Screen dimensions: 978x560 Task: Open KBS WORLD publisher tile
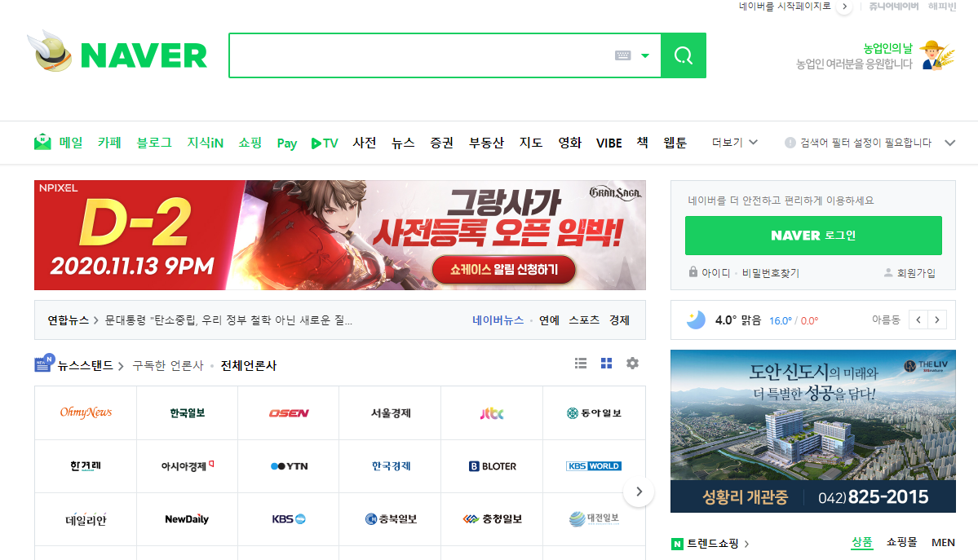click(x=594, y=465)
